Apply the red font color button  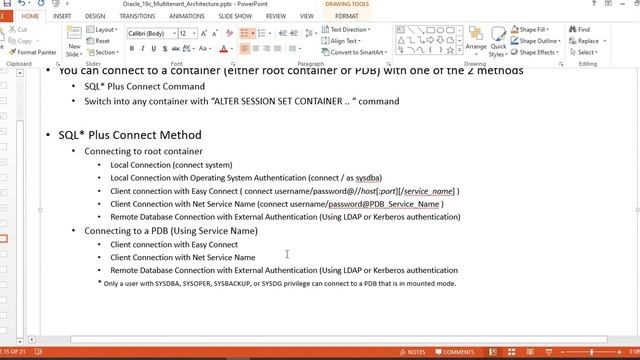click(x=223, y=49)
